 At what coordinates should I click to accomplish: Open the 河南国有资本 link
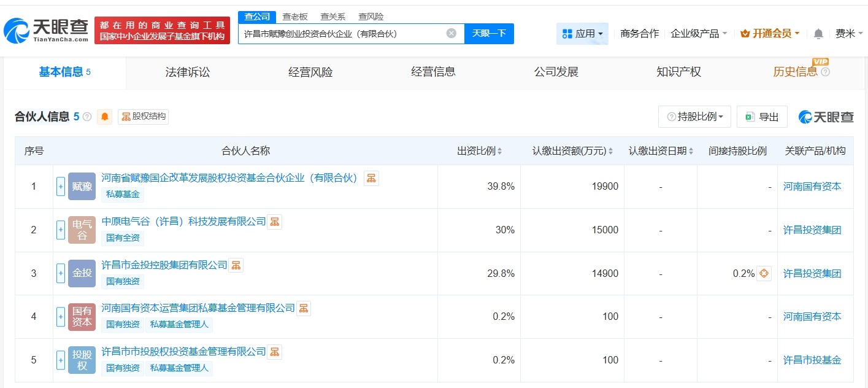(812, 186)
